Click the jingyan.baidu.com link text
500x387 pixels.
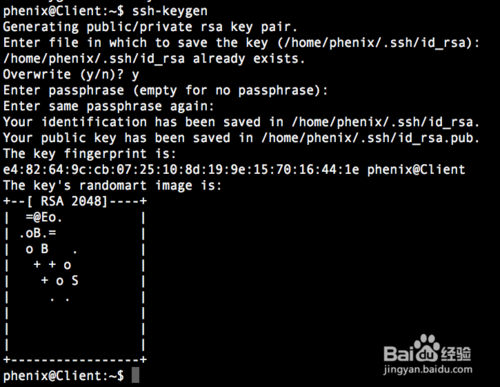[428, 370]
